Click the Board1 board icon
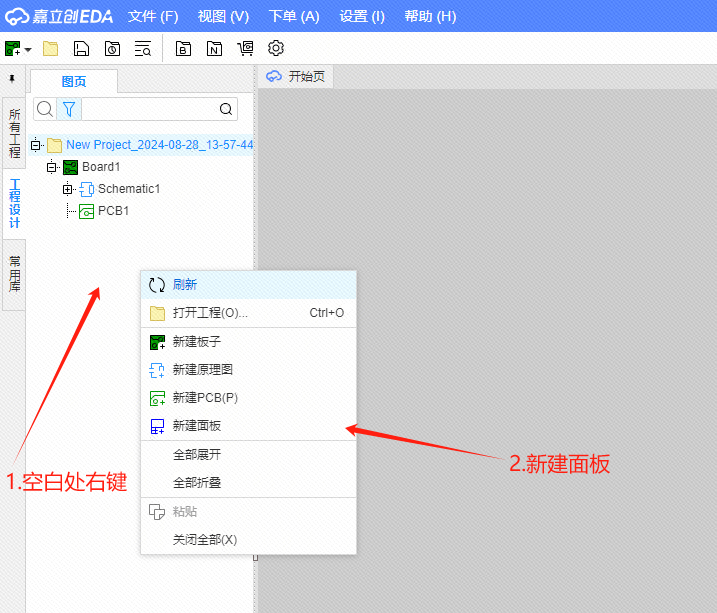This screenshot has width=717, height=613. 70,167
